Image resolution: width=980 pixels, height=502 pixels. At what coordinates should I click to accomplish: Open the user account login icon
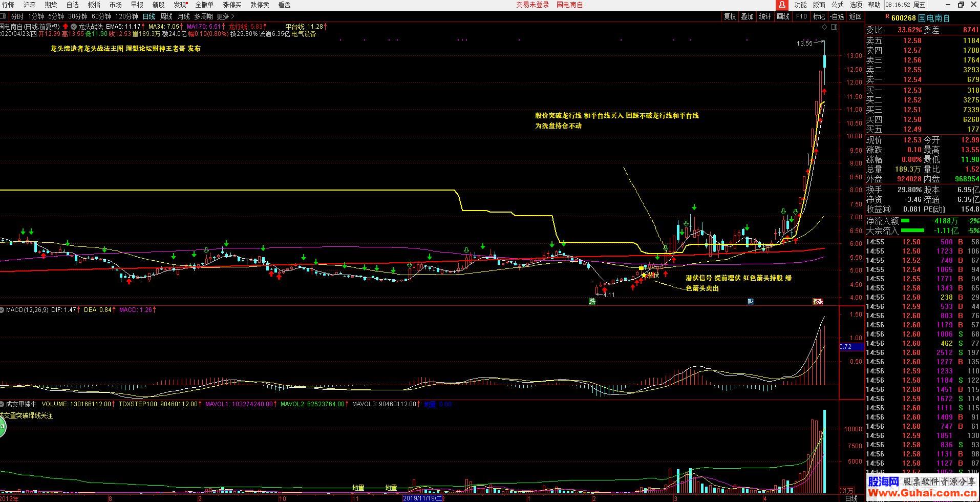coord(782,5)
